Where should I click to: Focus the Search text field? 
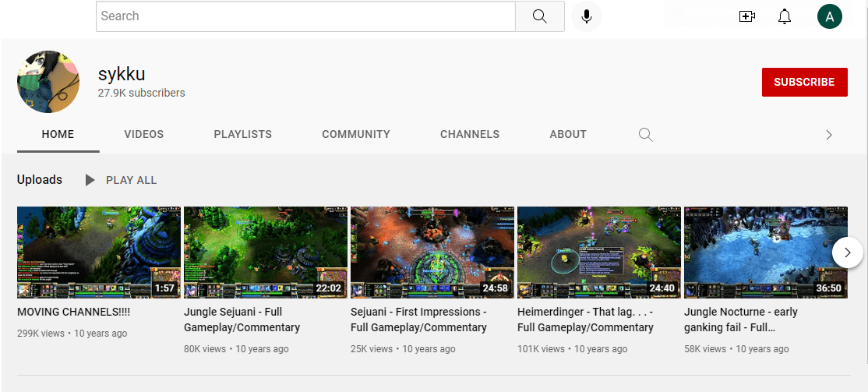pyautogui.click(x=305, y=16)
